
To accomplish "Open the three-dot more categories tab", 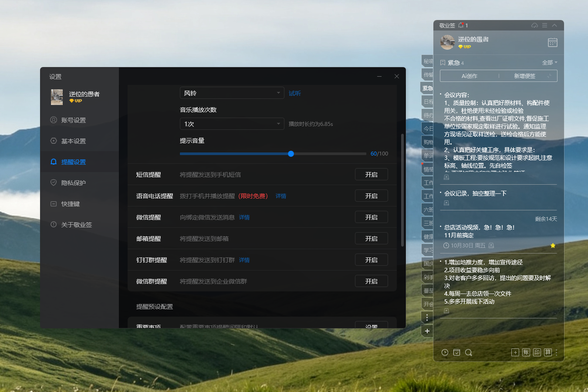I will (427, 318).
